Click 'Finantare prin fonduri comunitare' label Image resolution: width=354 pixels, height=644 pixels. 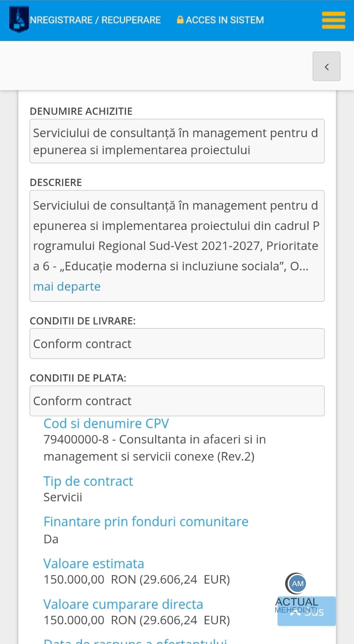[x=146, y=522]
